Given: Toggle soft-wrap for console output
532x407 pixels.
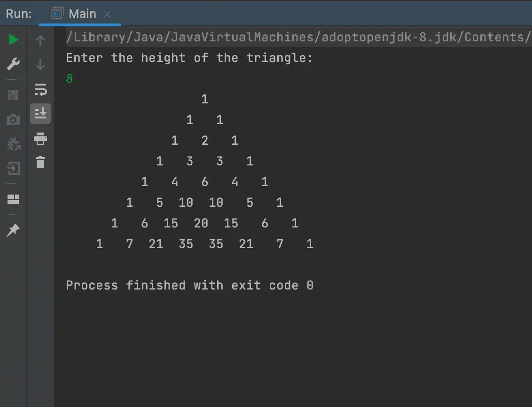Looking at the screenshot, I should pyautogui.click(x=40, y=90).
